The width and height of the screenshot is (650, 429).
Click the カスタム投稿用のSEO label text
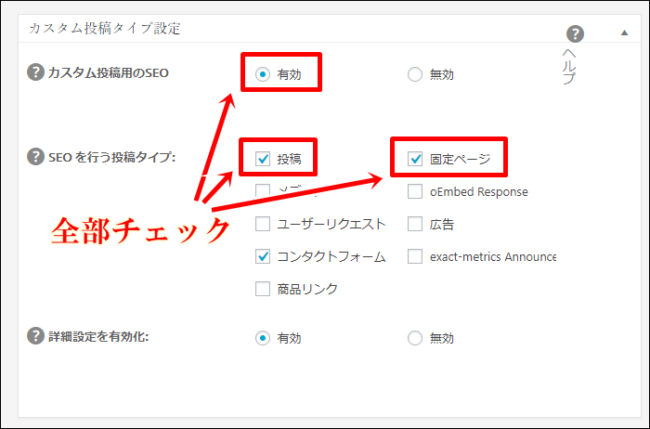pyautogui.click(x=109, y=73)
